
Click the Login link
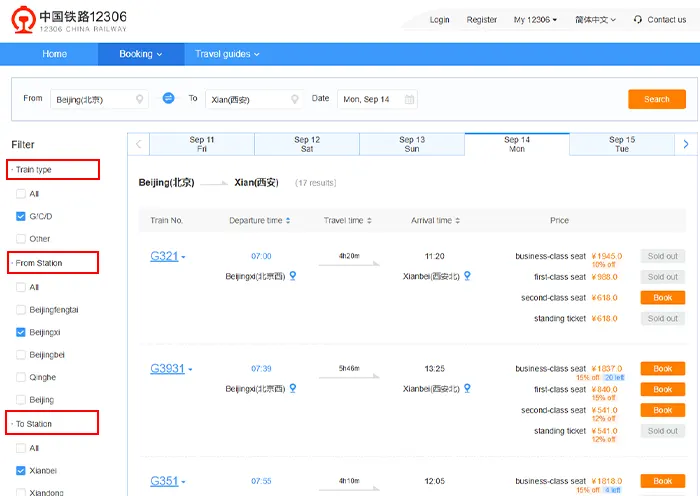pyautogui.click(x=439, y=20)
